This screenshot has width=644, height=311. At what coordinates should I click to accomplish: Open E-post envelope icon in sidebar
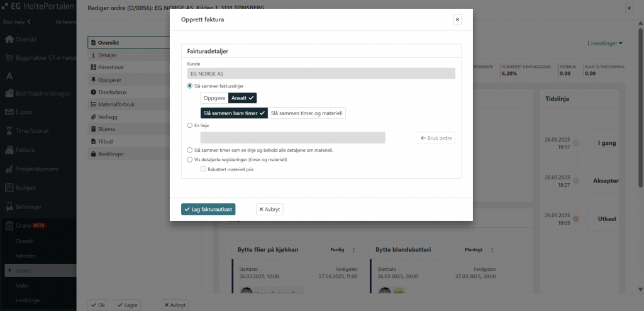9,113
